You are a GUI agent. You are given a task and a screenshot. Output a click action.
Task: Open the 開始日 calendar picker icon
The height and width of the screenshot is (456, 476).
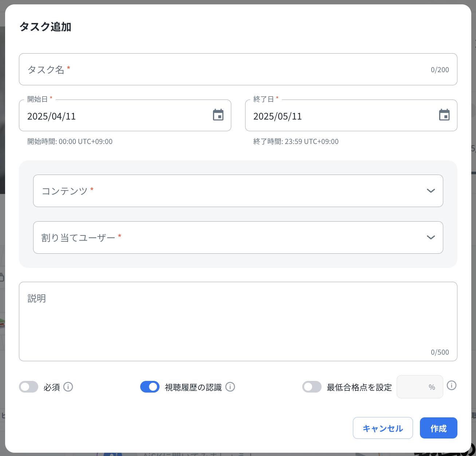point(218,115)
